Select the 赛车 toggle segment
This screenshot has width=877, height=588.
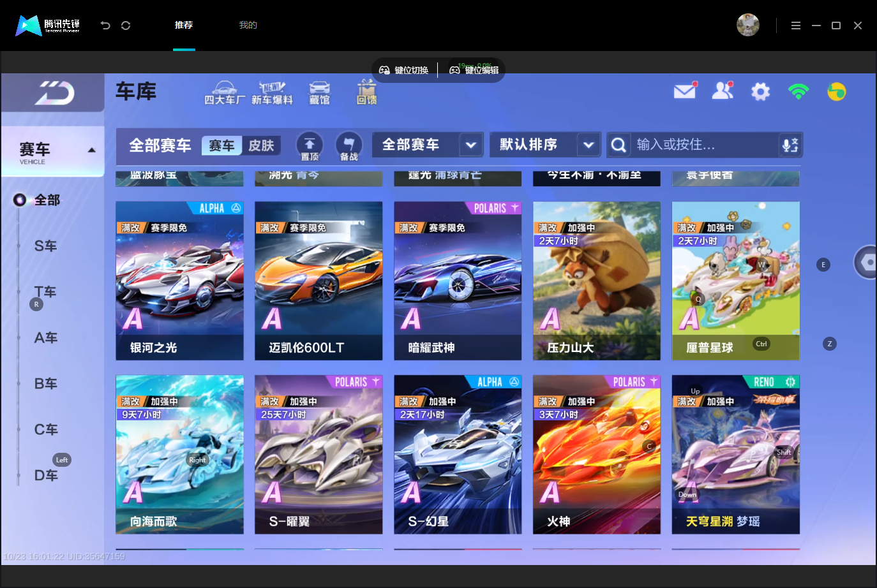coord(221,145)
